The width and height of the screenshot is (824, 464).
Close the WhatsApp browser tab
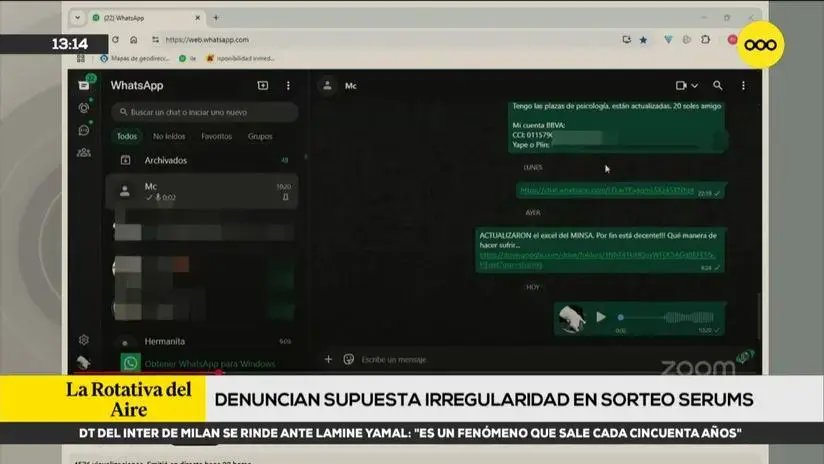198,18
